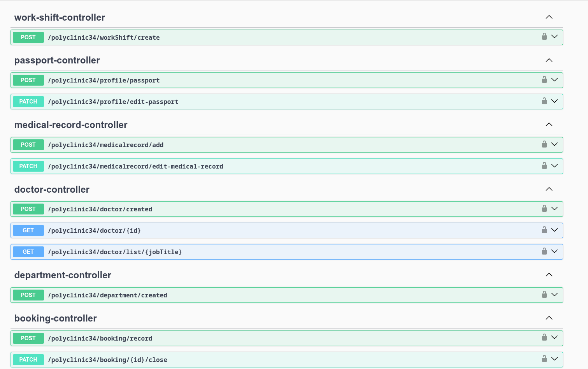Expand the profile/edit-passport chevron

pos(555,101)
